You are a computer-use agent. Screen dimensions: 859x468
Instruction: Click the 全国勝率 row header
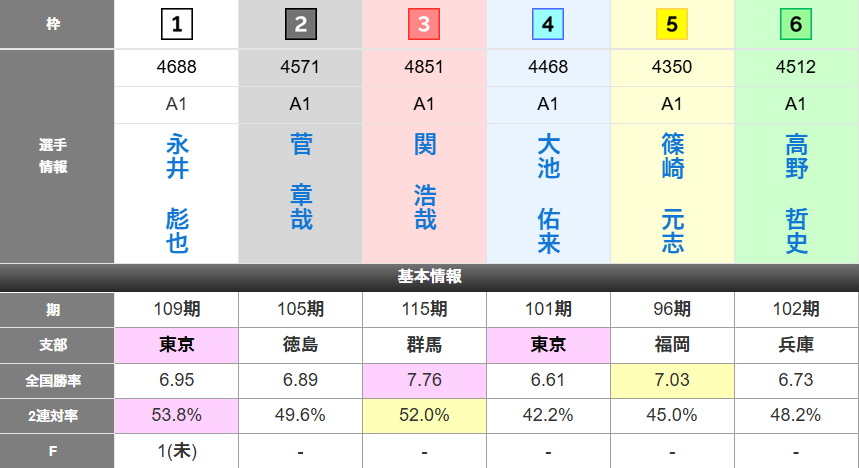click(x=57, y=380)
